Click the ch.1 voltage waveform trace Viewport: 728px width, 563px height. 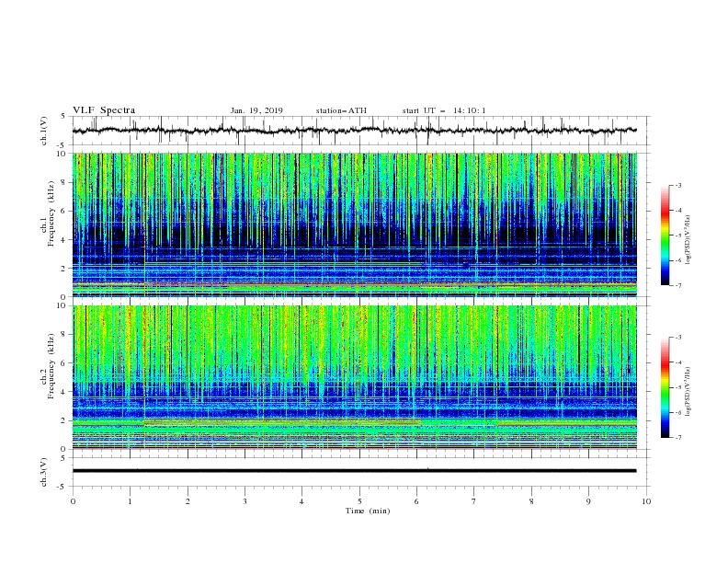[354, 131]
